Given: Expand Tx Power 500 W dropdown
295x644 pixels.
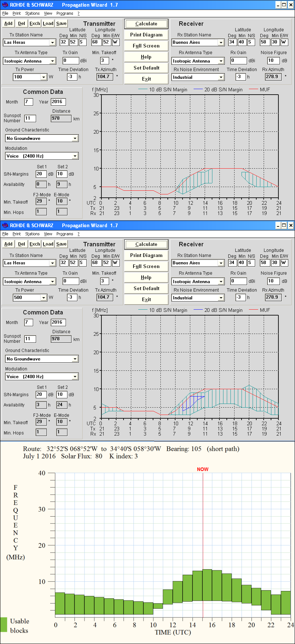Looking at the screenshot, I should tap(44, 298).
